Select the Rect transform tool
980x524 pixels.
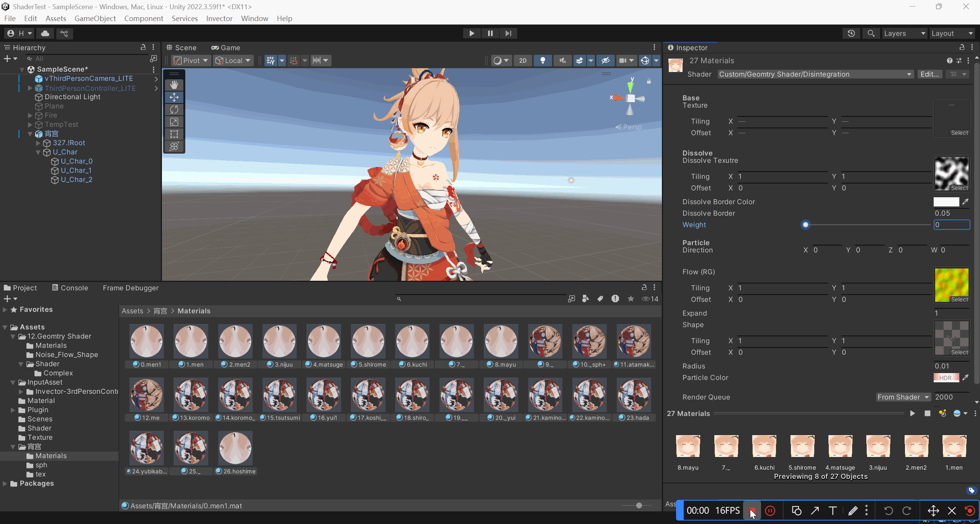click(x=174, y=134)
